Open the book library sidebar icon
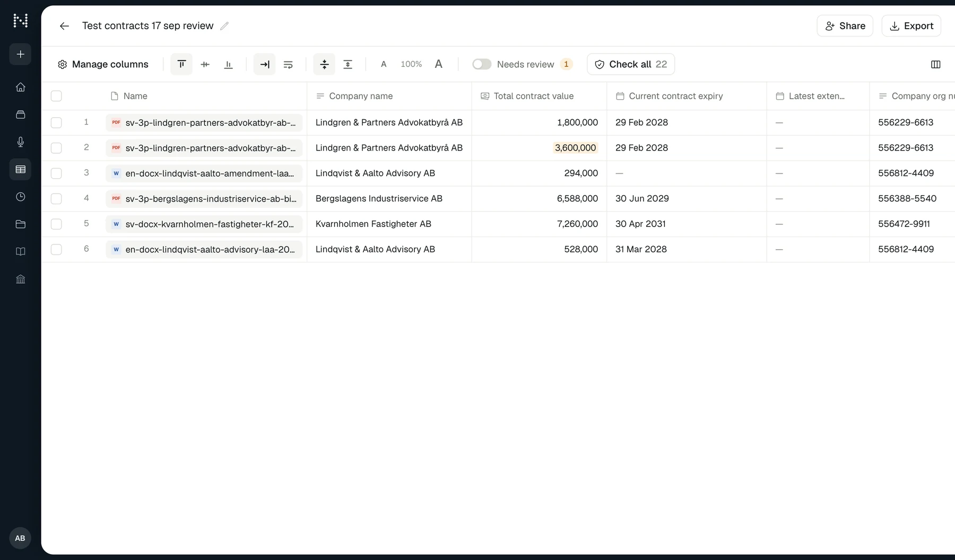This screenshot has height=560, width=955. [20, 251]
